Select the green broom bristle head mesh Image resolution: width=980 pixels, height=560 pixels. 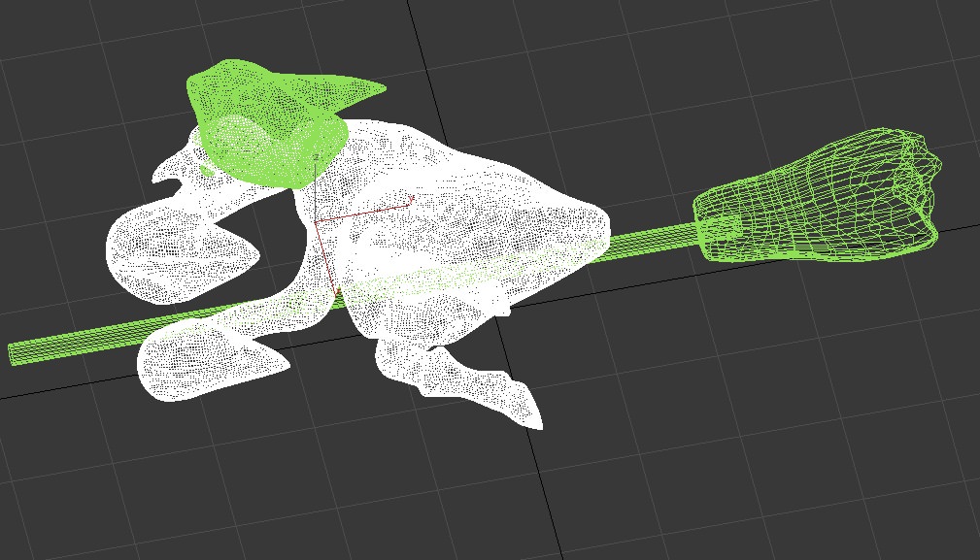[819, 197]
